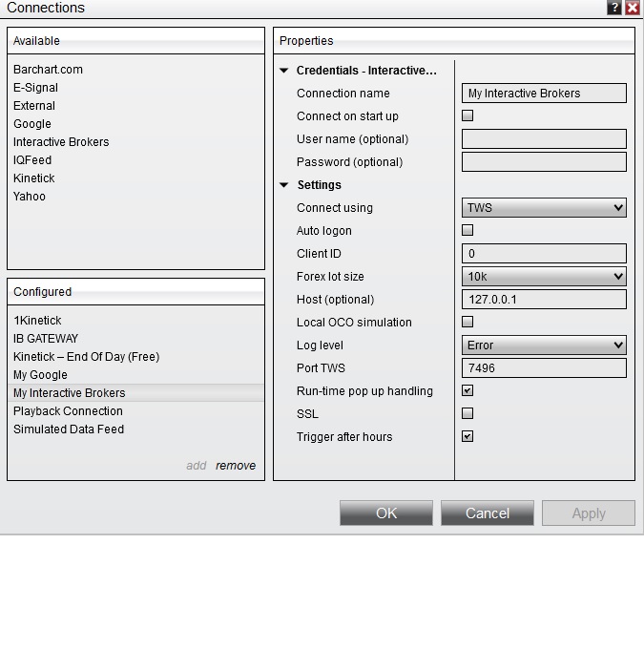Open the Log level dropdown

tap(544, 345)
